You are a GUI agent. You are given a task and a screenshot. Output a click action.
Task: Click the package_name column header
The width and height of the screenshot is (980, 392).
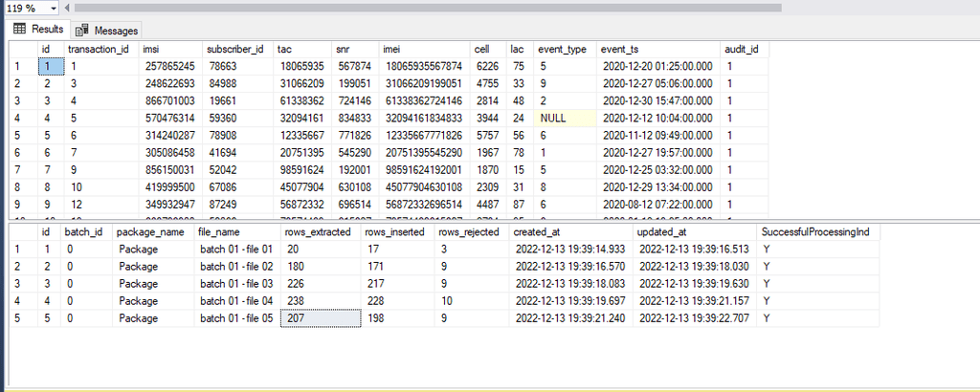(154, 232)
